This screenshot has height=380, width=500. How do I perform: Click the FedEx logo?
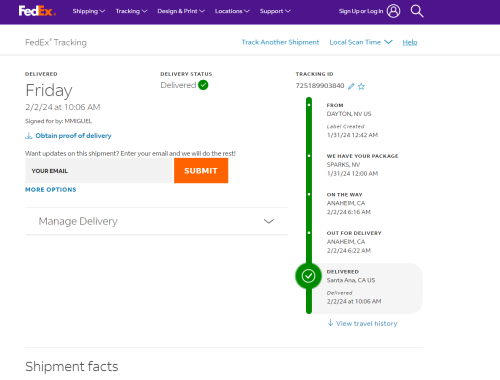tap(37, 11)
